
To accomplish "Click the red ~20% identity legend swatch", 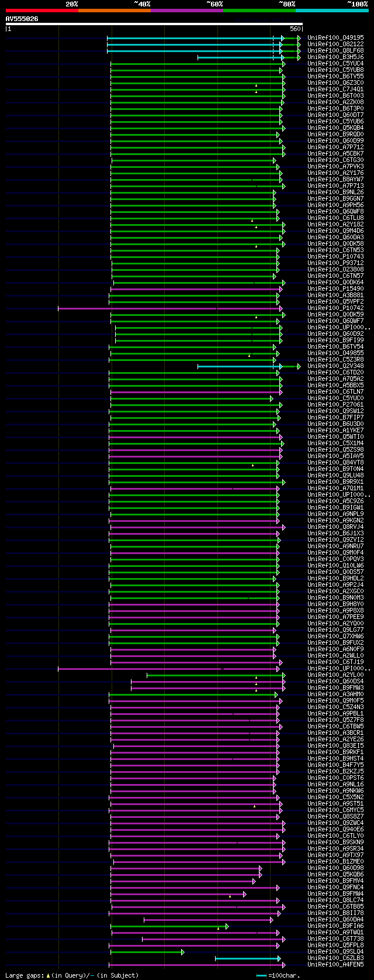I will tap(41, 11).
